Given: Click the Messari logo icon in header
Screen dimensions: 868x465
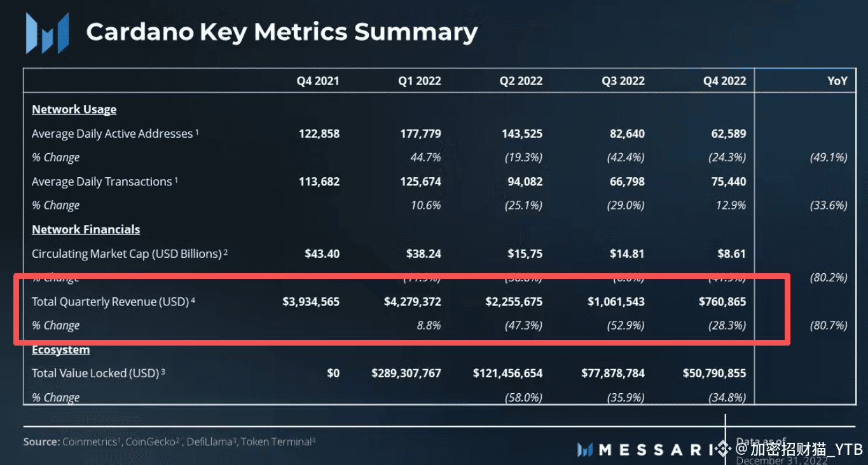Looking at the screenshot, I should (x=46, y=33).
